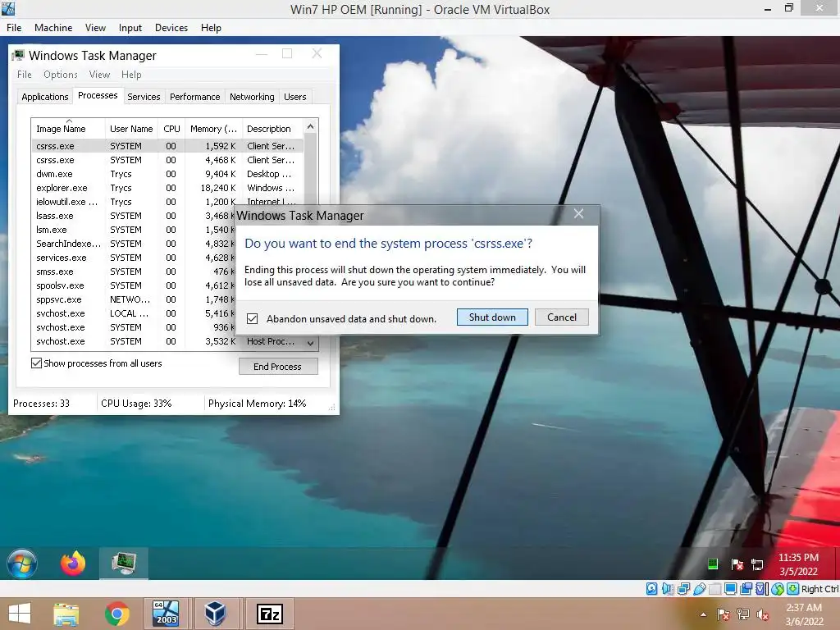Viewport: 840px width, 630px height.
Task: Launch Firefox from the guest taskbar
Action: (73, 564)
